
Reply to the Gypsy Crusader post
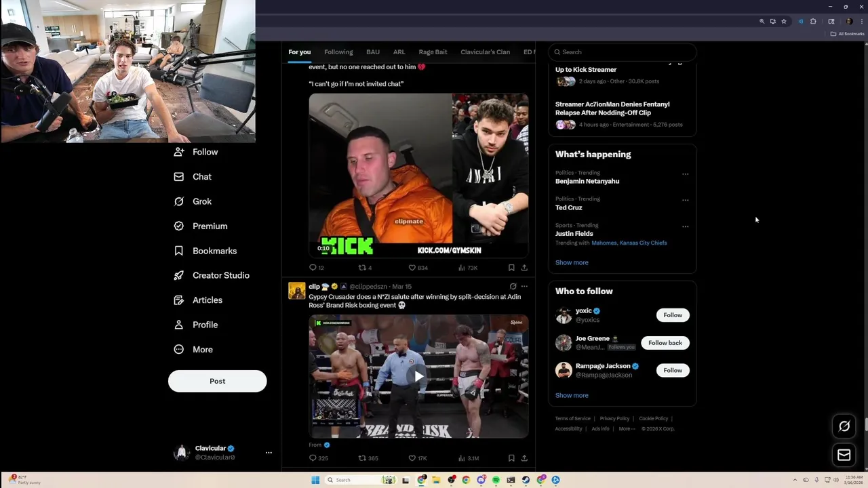[x=313, y=458]
